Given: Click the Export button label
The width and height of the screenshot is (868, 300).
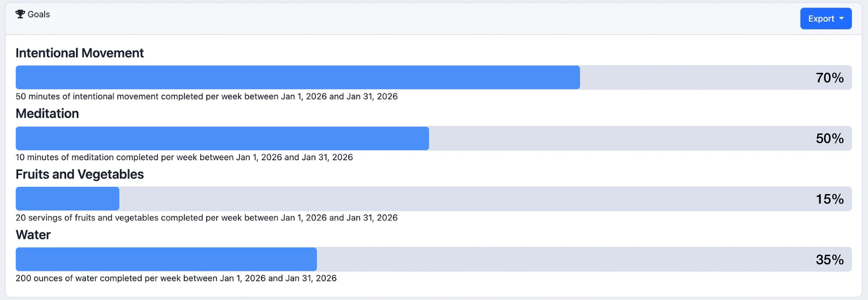Looking at the screenshot, I should pyautogui.click(x=821, y=19).
